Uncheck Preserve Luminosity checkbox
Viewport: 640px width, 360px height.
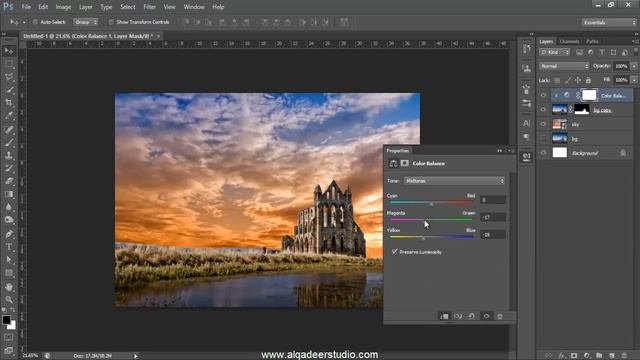(x=394, y=252)
